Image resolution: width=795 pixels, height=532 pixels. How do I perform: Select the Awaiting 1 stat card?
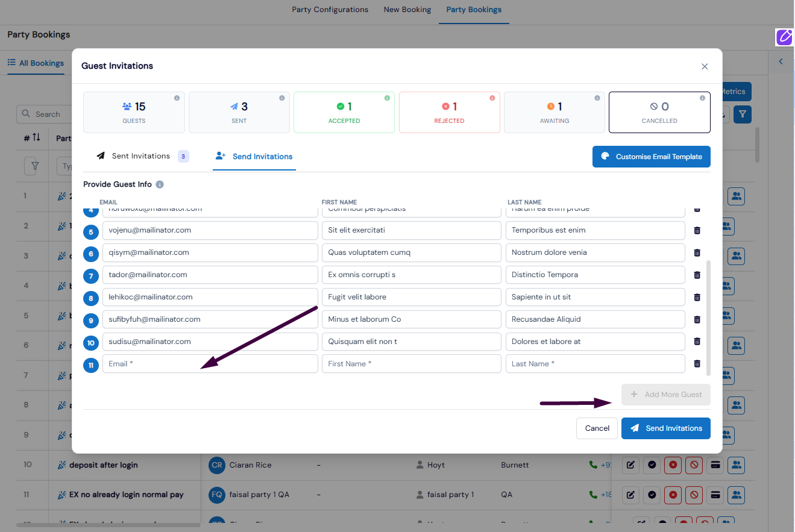click(x=555, y=112)
